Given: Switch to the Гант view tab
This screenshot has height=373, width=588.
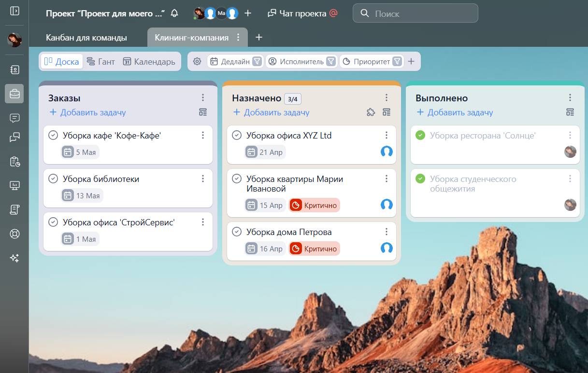Looking at the screenshot, I should pos(101,61).
